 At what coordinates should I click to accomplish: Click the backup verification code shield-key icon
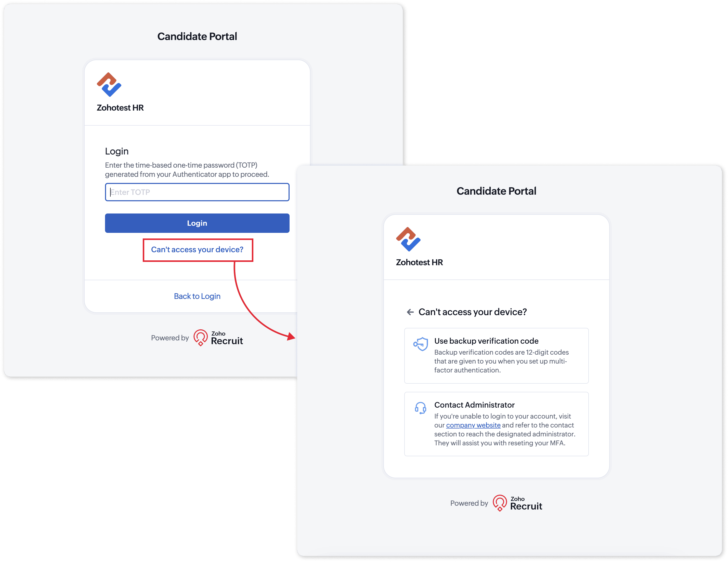point(421,344)
